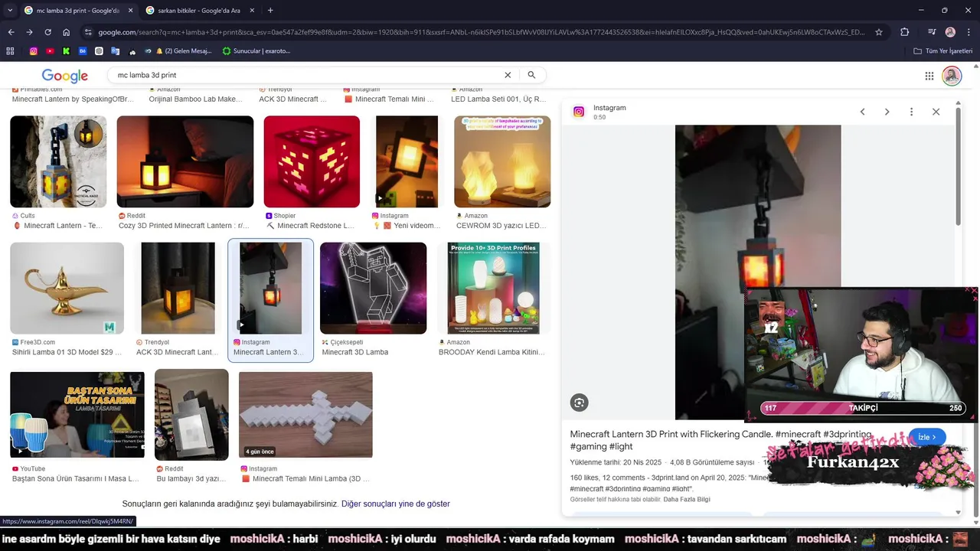This screenshot has width=980, height=551.
Task: Open the Behance bookmark
Action: 83,51
